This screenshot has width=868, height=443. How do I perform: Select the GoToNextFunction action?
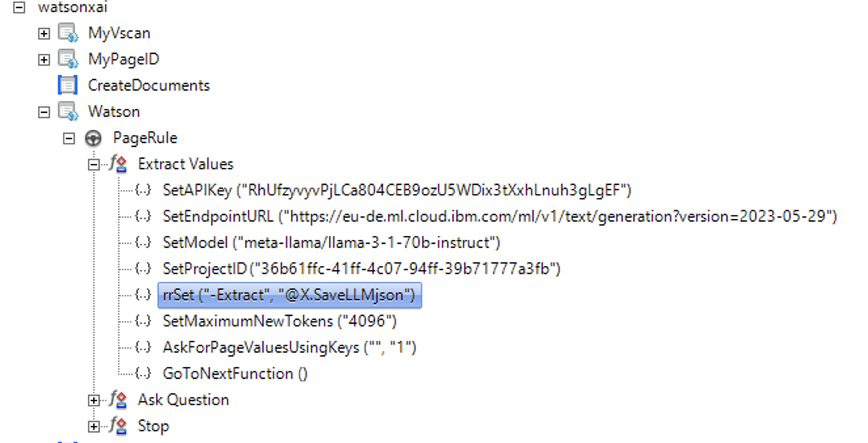235,374
